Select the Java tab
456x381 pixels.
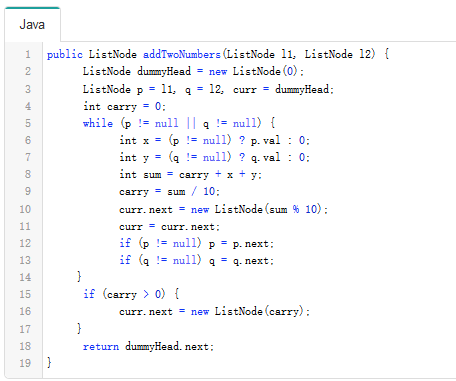[32, 25]
